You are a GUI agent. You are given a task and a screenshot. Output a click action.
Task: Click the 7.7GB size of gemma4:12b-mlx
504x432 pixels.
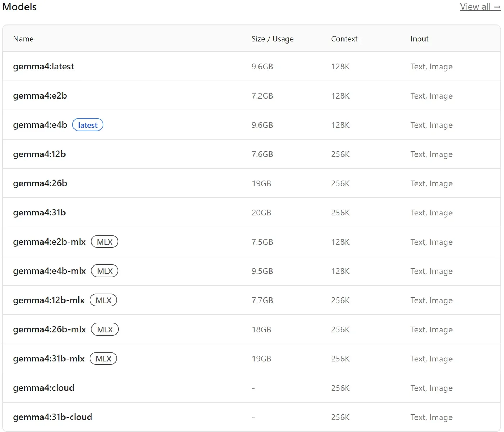[262, 300]
